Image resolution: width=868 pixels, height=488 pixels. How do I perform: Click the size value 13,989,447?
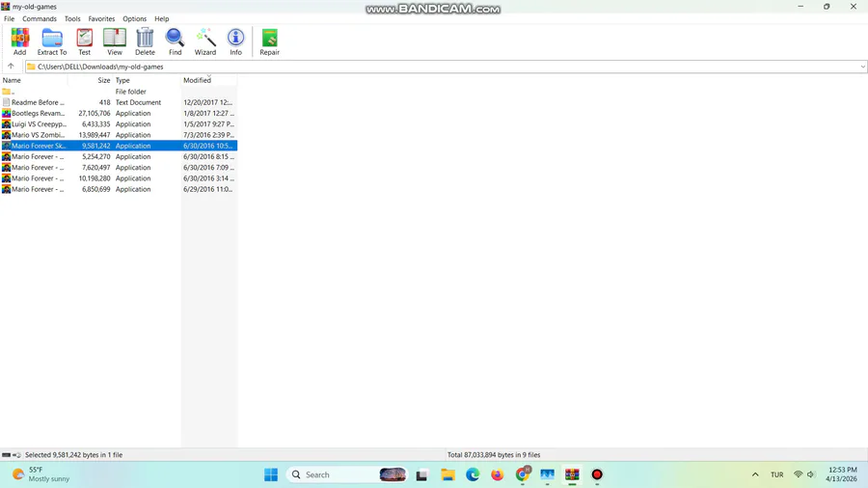95,135
